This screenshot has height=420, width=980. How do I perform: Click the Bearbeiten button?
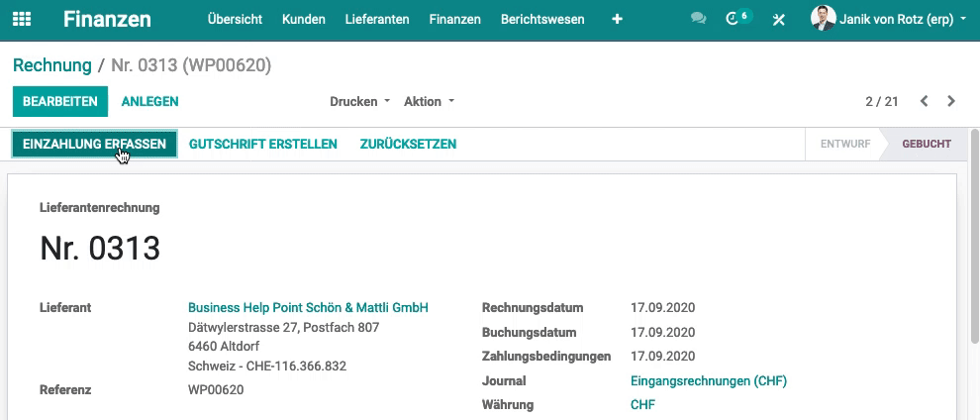pos(60,101)
